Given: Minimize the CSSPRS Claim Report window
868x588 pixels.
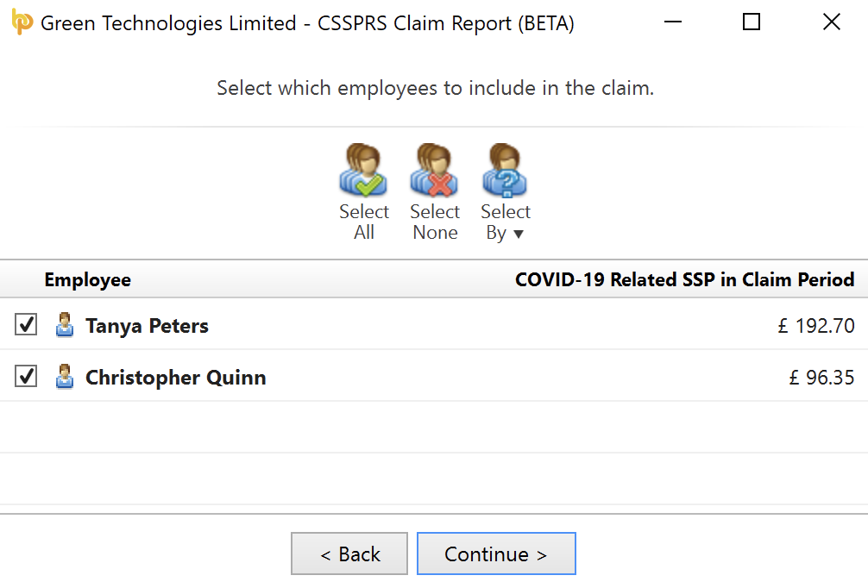Looking at the screenshot, I should click(673, 22).
